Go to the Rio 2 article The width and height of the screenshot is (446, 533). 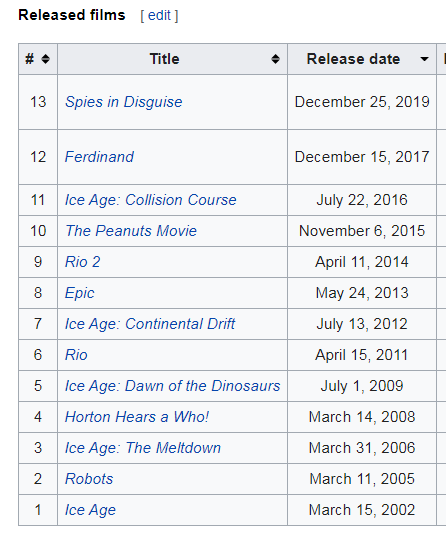coord(83,262)
